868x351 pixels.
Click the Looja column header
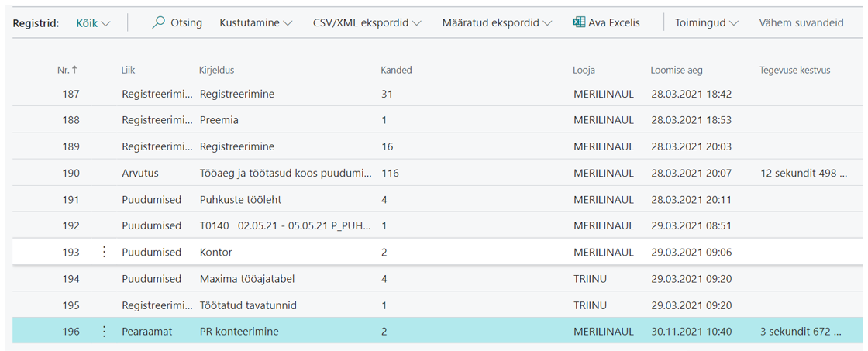coord(584,71)
